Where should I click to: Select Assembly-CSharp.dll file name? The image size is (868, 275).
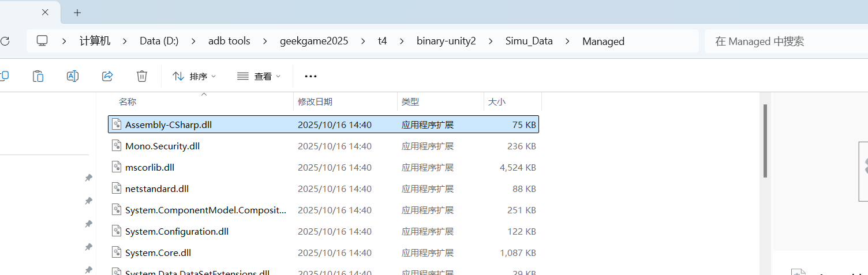[x=169, y=125]
